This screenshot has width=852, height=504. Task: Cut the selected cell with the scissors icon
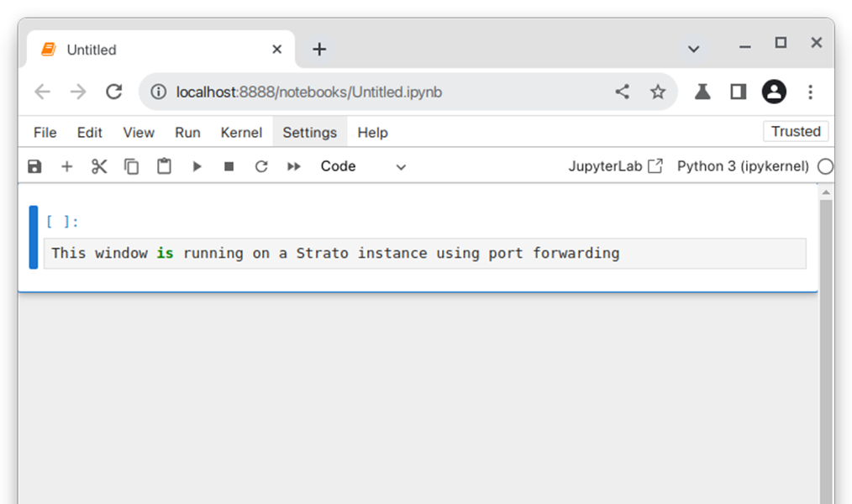(x=98, y=166)
